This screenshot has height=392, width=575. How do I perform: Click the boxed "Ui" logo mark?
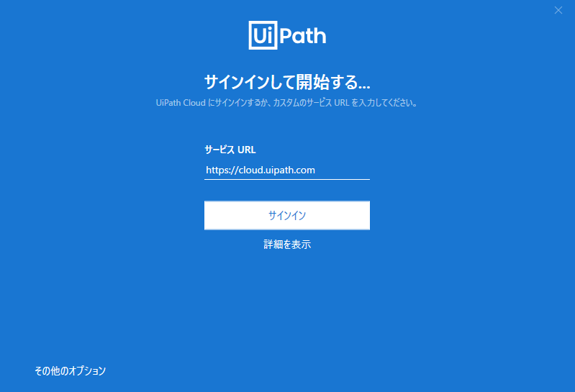(x=261, y=35)
